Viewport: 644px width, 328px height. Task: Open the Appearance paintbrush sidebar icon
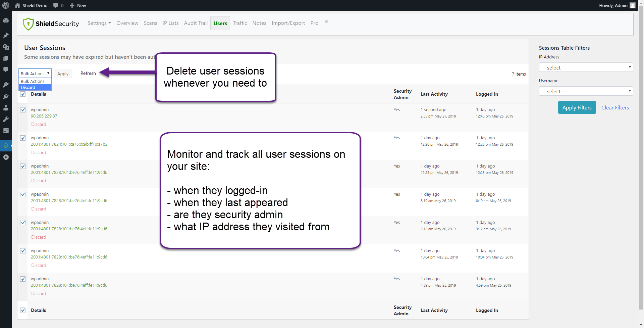pyautogui.click(x=6, y=85)
